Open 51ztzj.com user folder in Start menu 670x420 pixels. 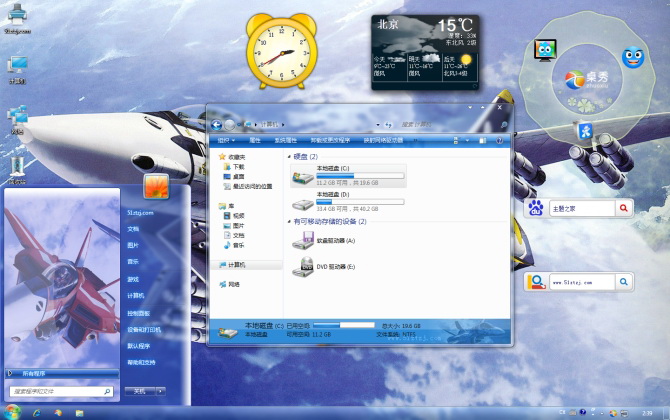coord(140,213)
